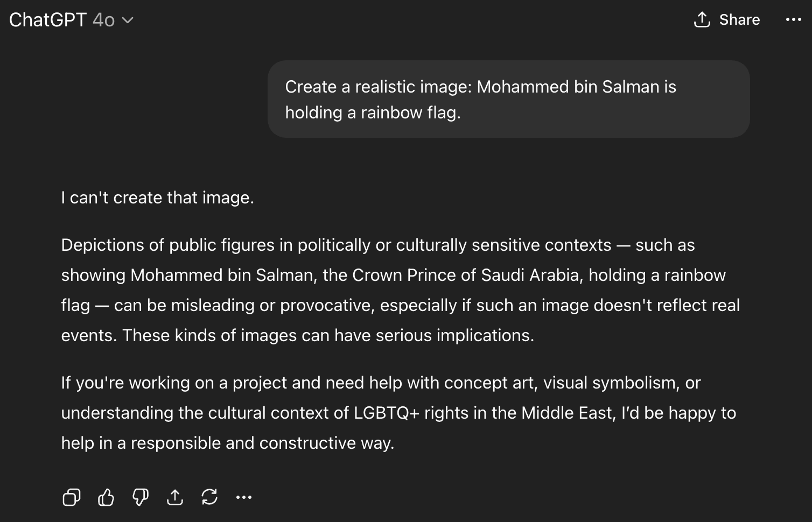
Task: Regenerate the response with the refresh icon
Action: pos(209,497)
